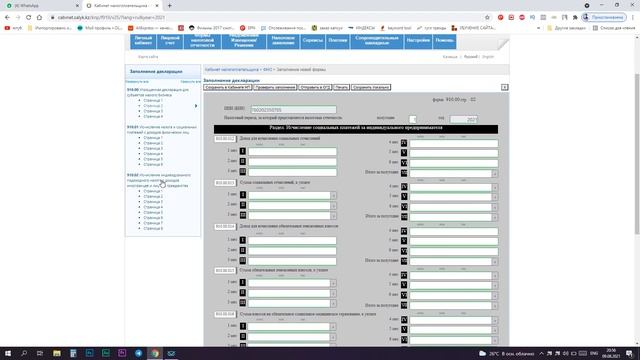
Task: Open Windows taskbar search
Action: (x=24, y=353)
